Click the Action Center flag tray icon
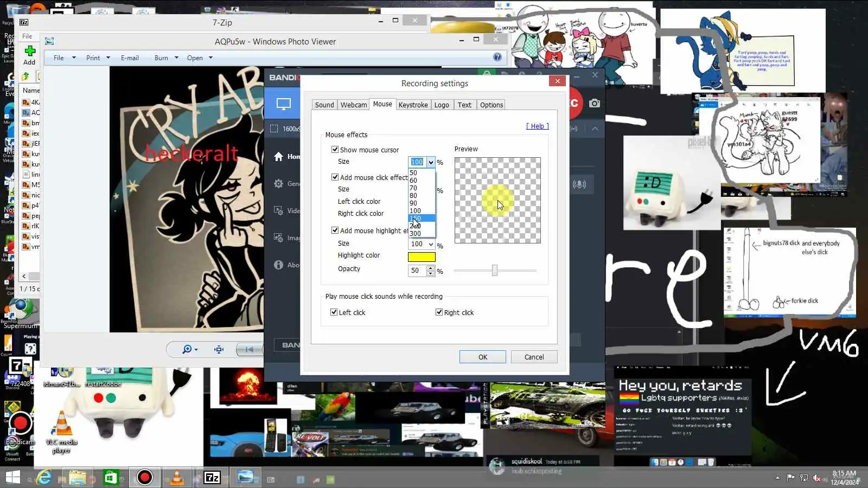The width and height of the screenshot is (868, 488). [x=791, y=478]
